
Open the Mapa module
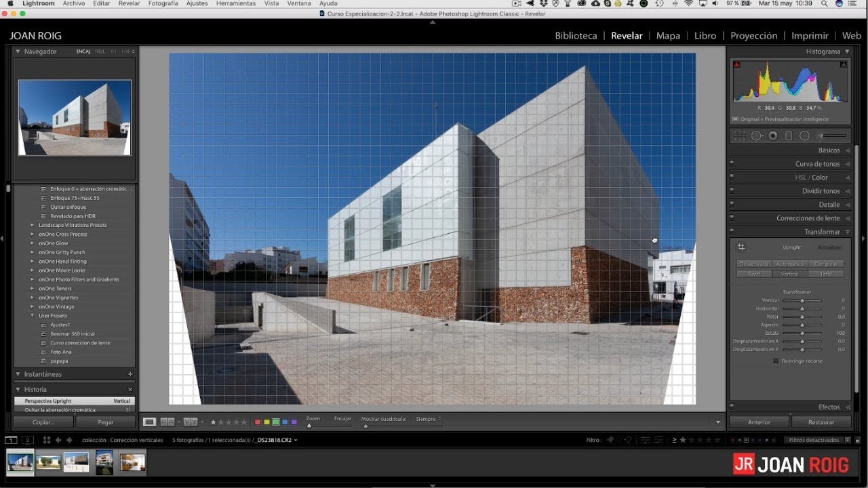[x=668, y=36]
